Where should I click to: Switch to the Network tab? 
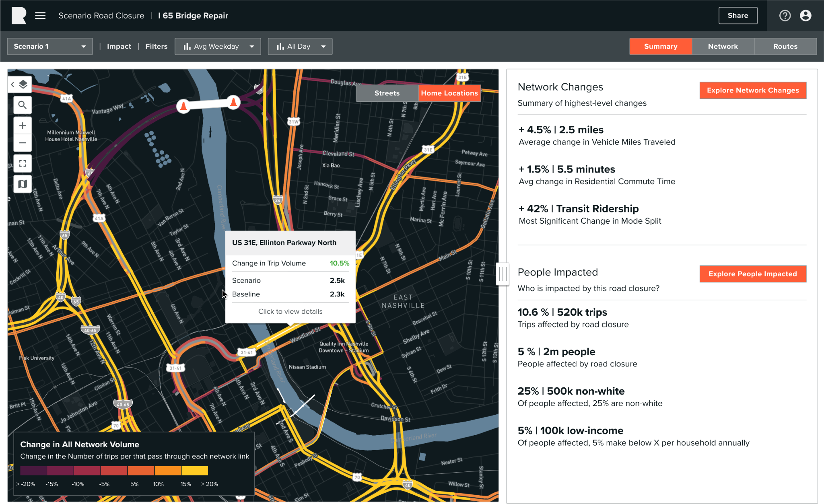click(723, 46)
